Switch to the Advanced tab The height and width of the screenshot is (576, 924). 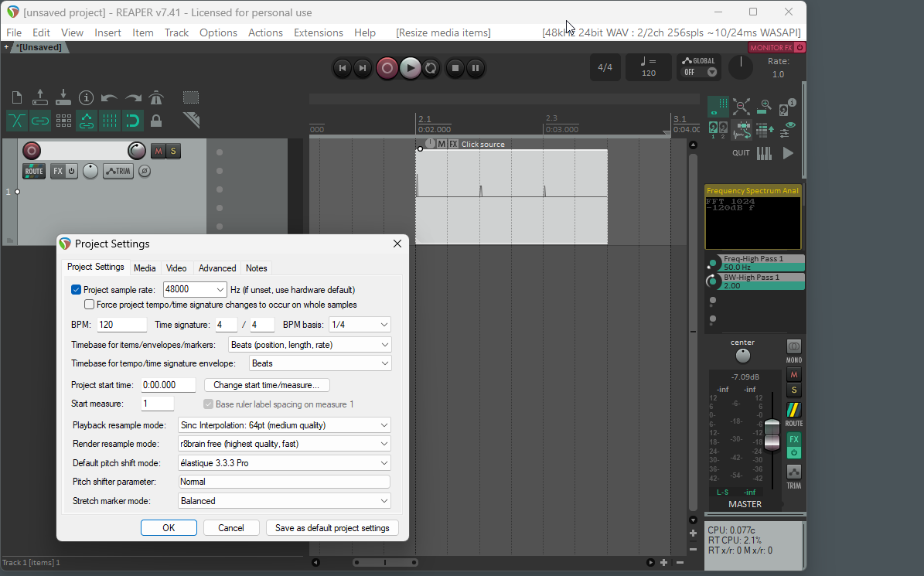coord(217,268)
